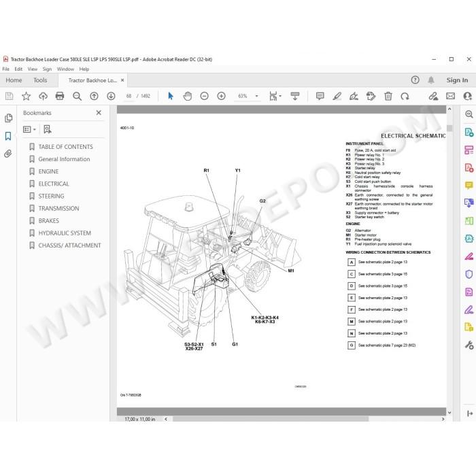The height and width of the screenshot is (476, 476).
Task: Select the Tractor Backhoe Lo... document tab
Action: [92, 80]
